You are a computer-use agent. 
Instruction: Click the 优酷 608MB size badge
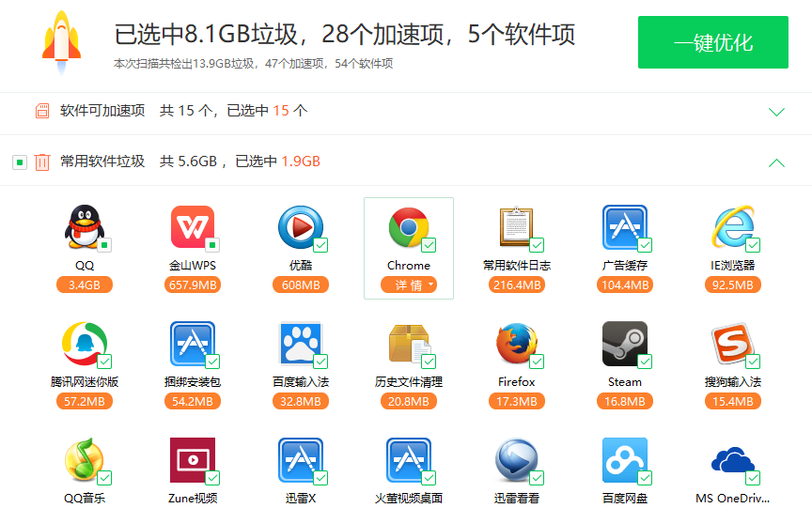coord(301,285)
